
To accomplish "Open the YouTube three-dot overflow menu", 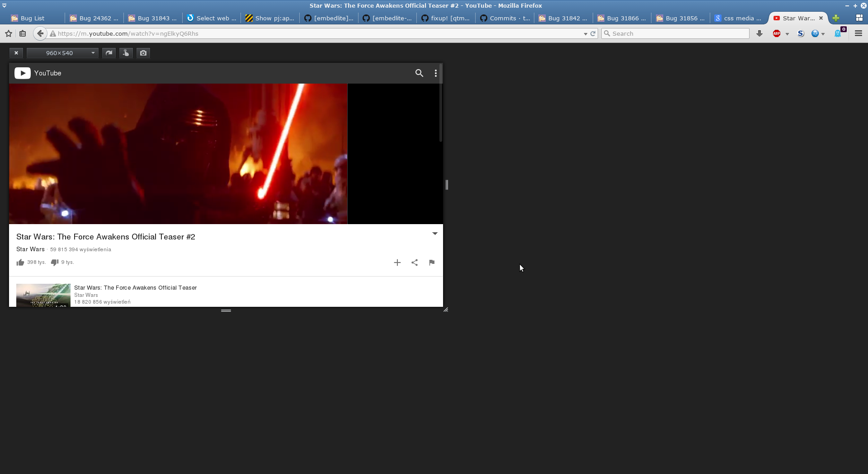I will click(x=436, y=73).
